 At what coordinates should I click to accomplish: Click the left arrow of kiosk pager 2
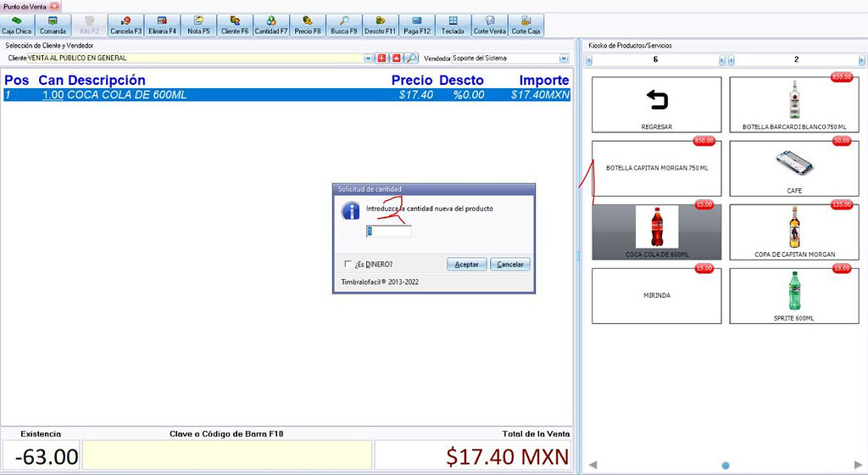click(732, 59)
